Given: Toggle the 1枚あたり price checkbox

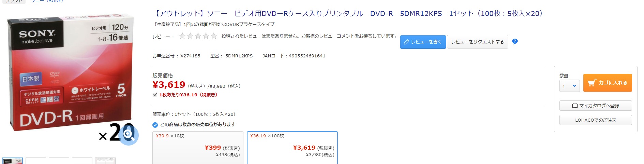Looking at the screenshot, I should [x=155, y=95].
